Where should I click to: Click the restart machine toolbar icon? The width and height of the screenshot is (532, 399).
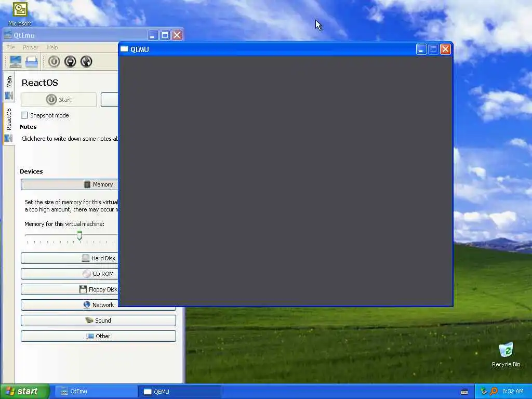(86, 61)
